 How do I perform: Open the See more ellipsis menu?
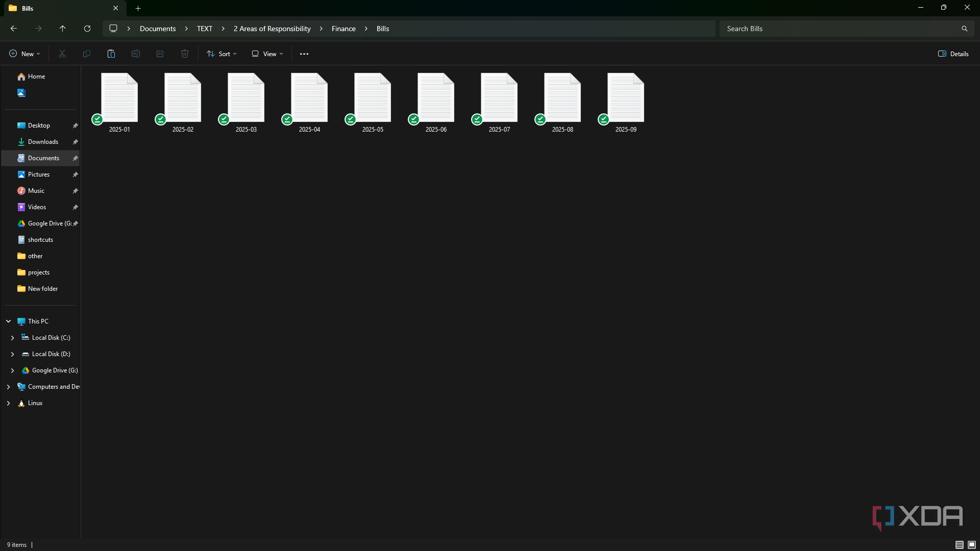click(x=304, y=54)
